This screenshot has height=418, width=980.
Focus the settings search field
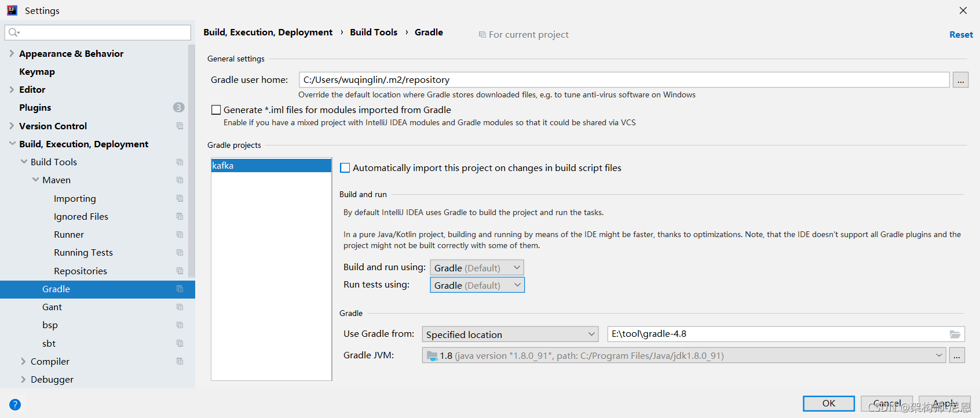[98, 32]
